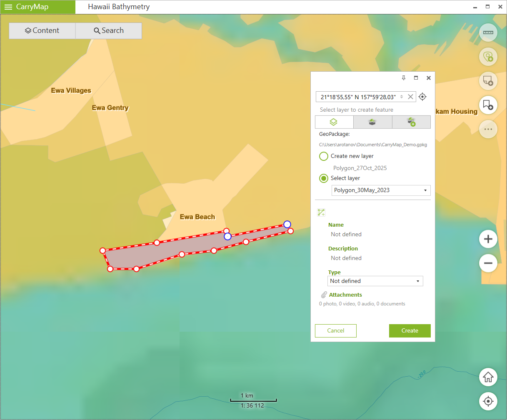This screenshot has width=507, height=420.
Task: Click the coordinates input field
Action: (358, 97)
